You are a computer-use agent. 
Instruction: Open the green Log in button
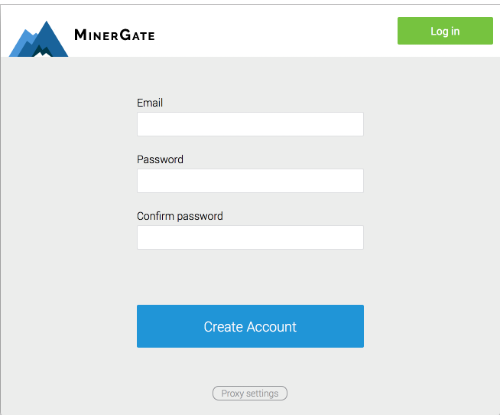[445, 31]
